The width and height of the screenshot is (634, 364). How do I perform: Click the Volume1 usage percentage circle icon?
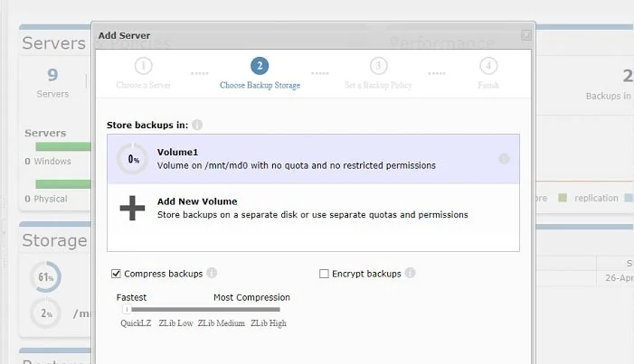[x=132, y=159]
